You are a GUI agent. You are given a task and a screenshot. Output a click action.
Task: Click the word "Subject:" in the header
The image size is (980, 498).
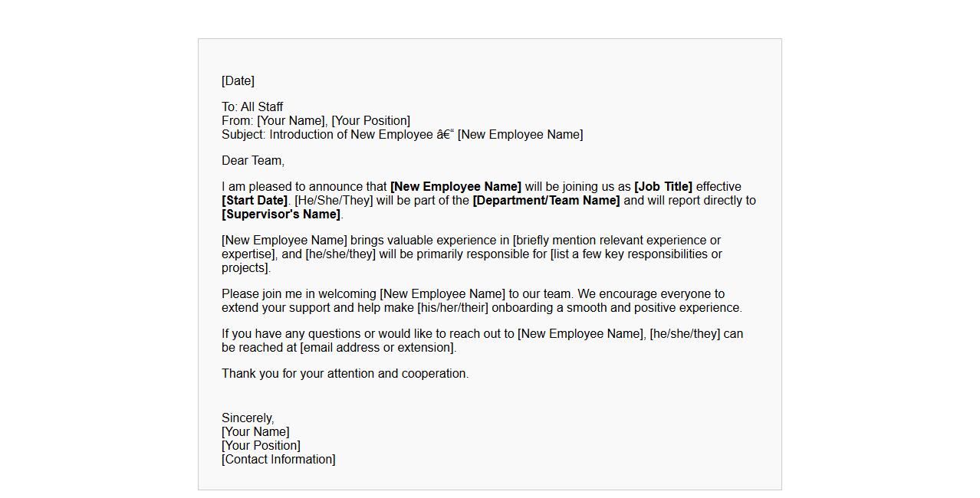243,135
